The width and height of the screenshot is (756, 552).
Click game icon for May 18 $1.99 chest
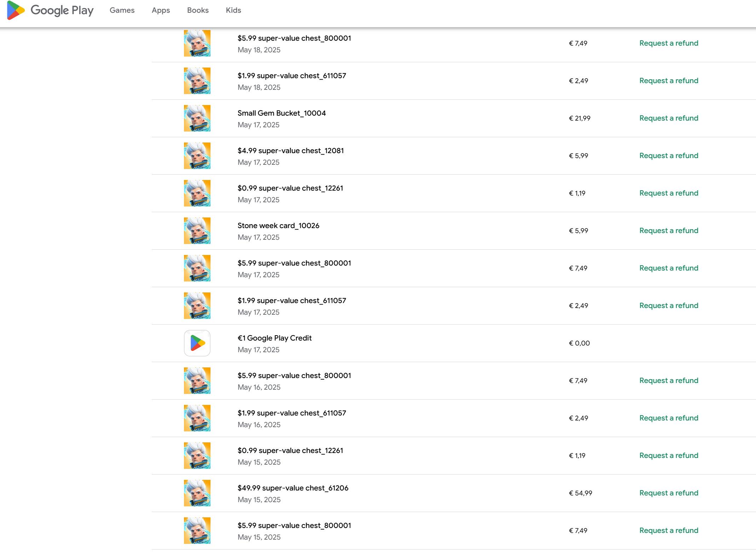(x=197, y=81)
